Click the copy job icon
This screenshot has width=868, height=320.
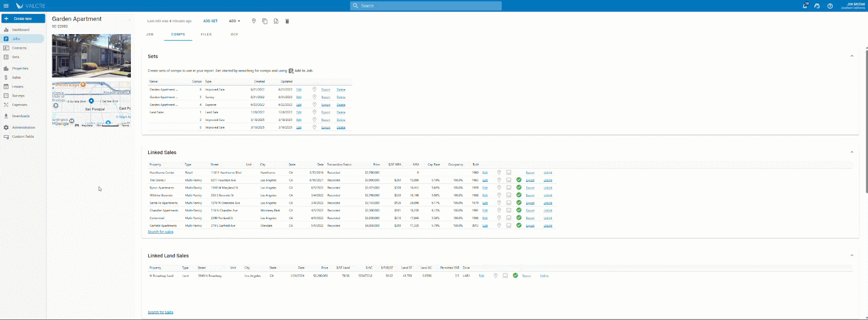[265, 21]
